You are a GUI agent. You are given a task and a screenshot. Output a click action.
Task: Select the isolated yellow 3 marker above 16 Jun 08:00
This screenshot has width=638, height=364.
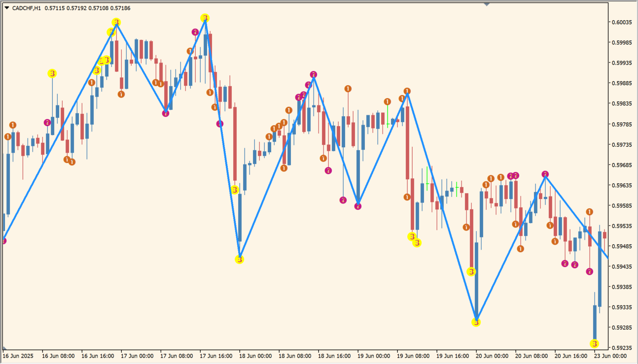click(x=52, y=73)
